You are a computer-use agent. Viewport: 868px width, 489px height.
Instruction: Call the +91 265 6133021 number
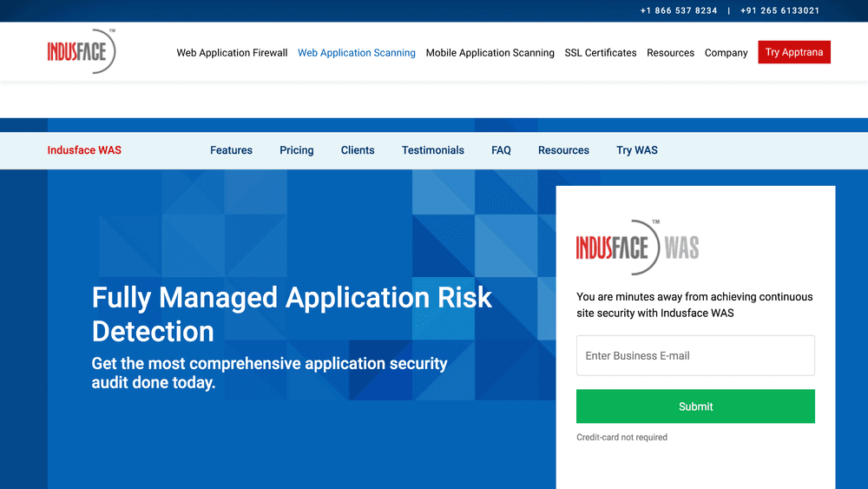click(779, 10)
